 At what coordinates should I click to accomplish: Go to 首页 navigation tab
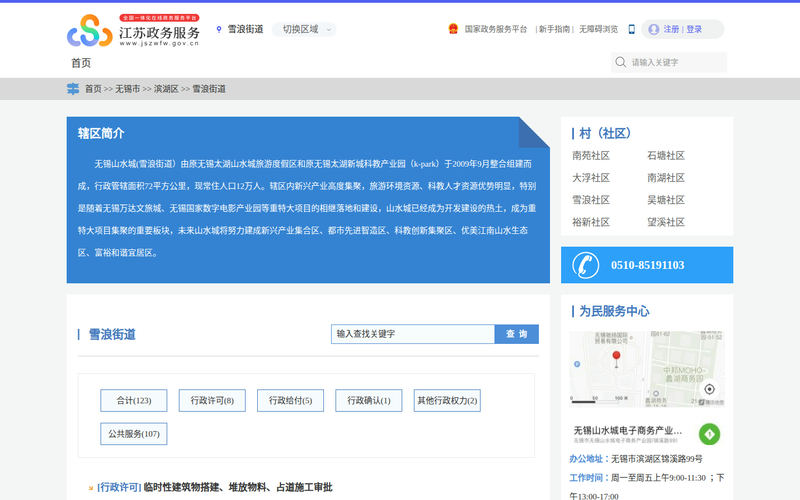tap(81, 63)
